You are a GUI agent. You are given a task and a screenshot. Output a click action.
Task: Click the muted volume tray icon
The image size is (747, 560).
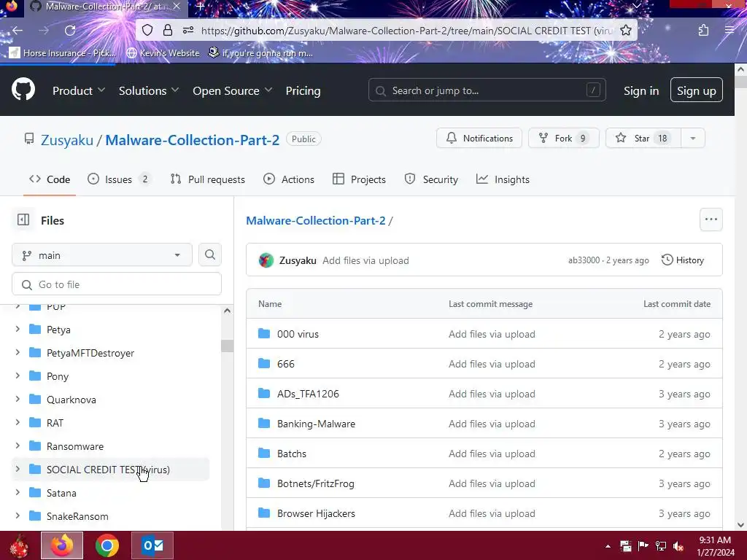click(x=678, y=546)
